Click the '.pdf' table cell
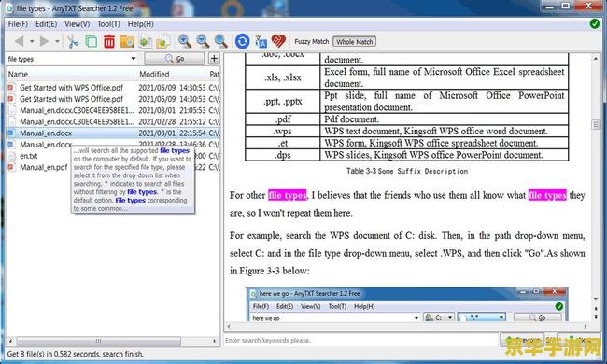Image resolution: width=607 pixels, height=364 pixels. click(283, 119)
